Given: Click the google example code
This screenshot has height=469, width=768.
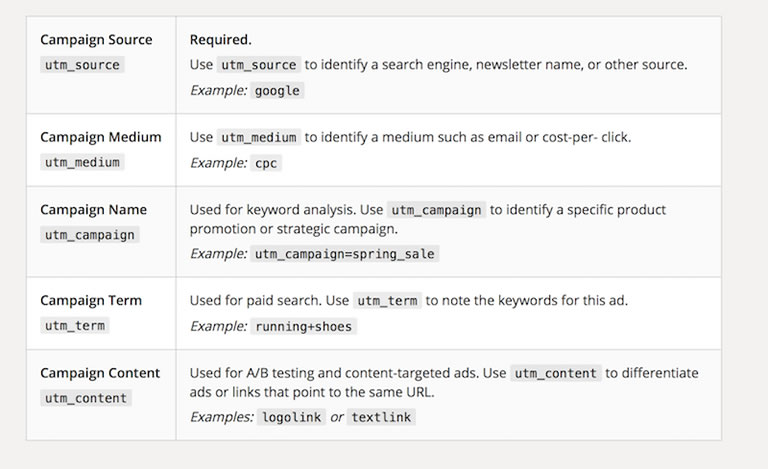Looking at the screenshot, I should tap(276, 90).
